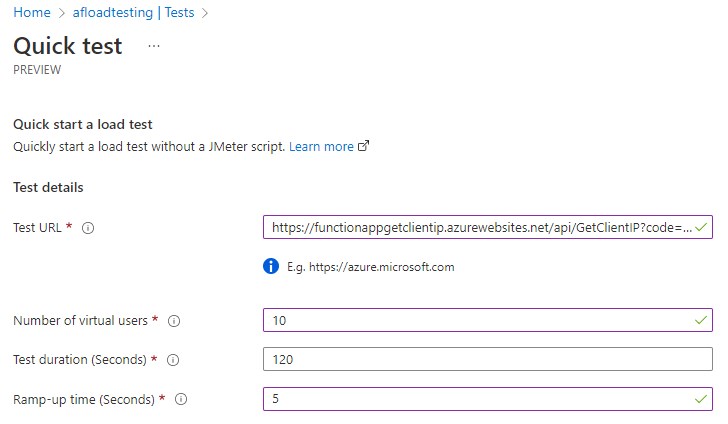Screen dimensions: 728x424
Task: Click into the Ramp-up time field
Action: click(x=480, y=399)
